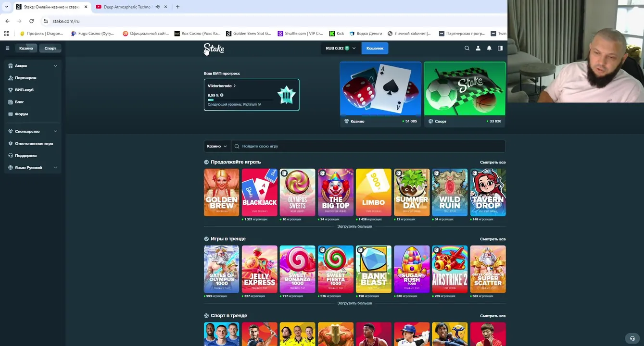The height and width of the screenshot is (346, 644).
Task: Expand the Спонсорство sidebar section
Action: click(x=55, y=131)
